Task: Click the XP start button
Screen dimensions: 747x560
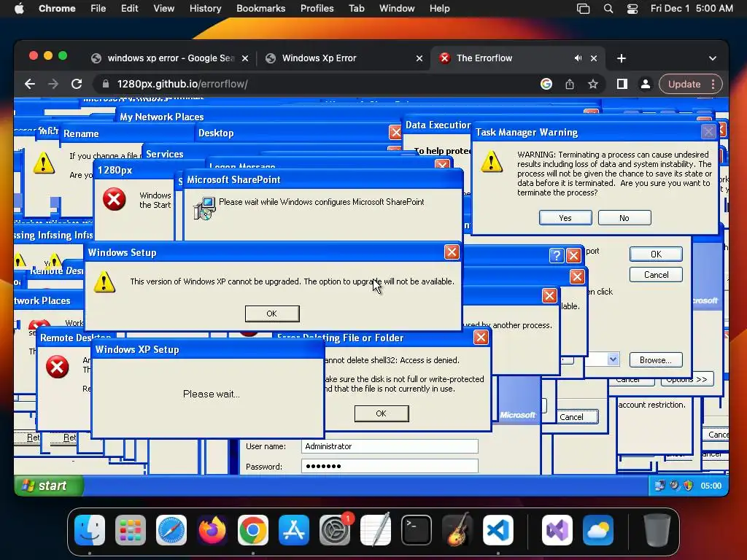Action: 49,486
